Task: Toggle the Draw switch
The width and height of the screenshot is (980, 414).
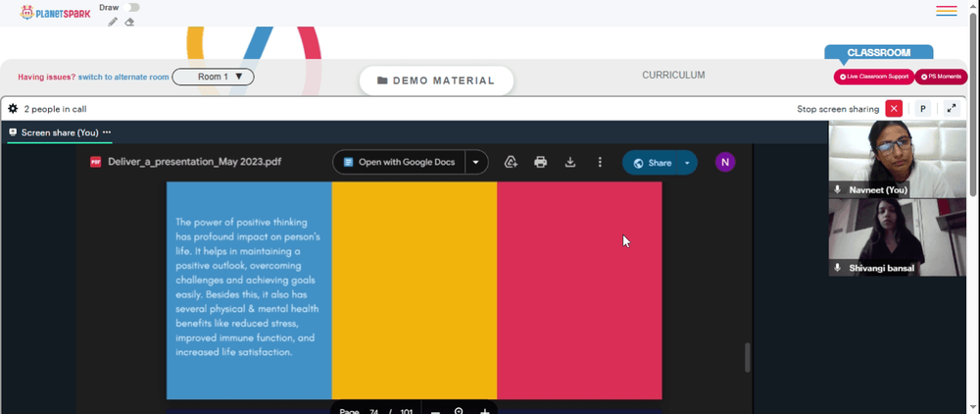Action: [130, 8]
